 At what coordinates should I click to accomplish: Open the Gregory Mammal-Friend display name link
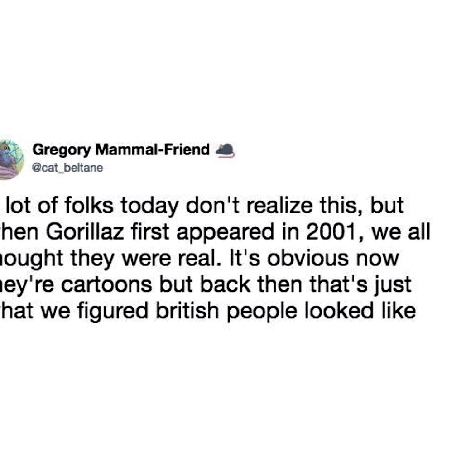(121, 149)
